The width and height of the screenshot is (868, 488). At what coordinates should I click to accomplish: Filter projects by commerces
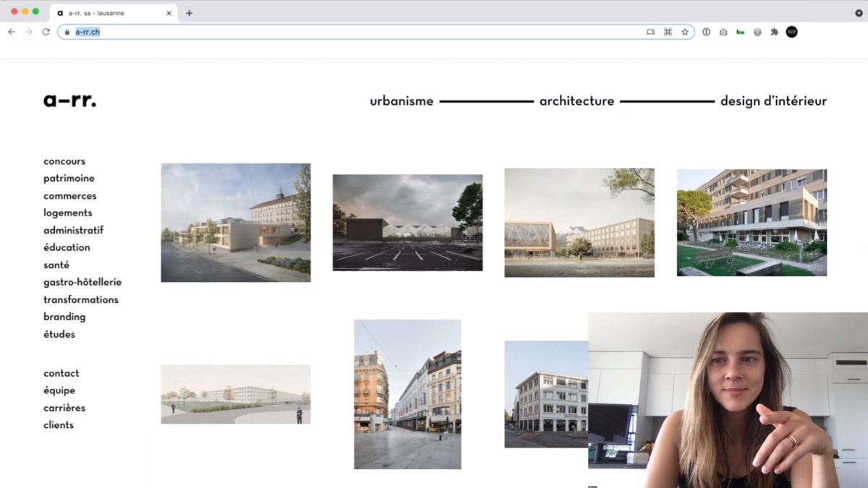tap(69, 196)
